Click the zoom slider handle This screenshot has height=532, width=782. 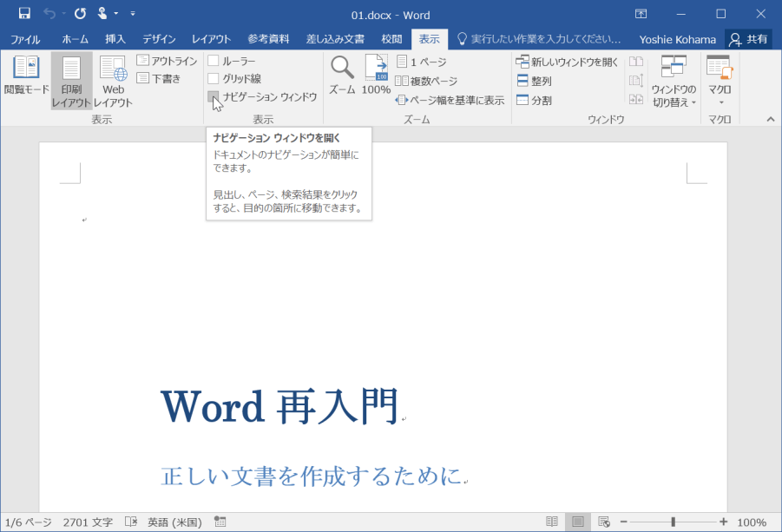pos(673,522)
